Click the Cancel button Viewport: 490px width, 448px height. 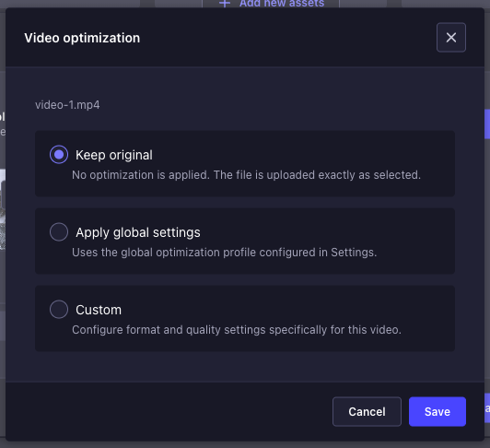point(367,411)
